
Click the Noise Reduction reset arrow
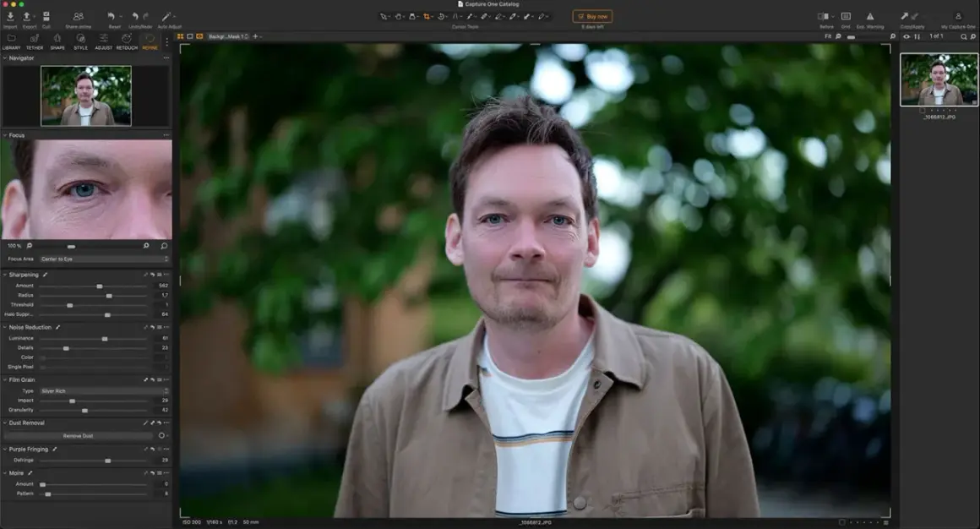point(152,327)
